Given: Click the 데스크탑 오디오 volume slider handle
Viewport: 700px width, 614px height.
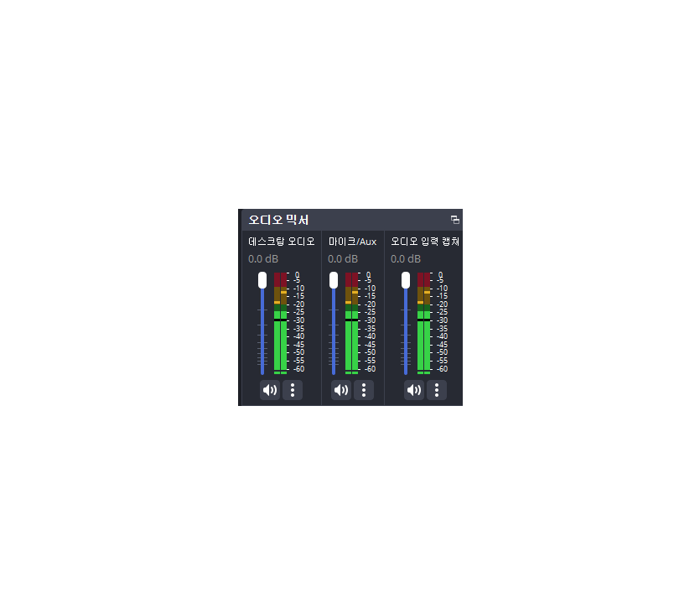Looking at the screenshot, I should pos(262,280).
